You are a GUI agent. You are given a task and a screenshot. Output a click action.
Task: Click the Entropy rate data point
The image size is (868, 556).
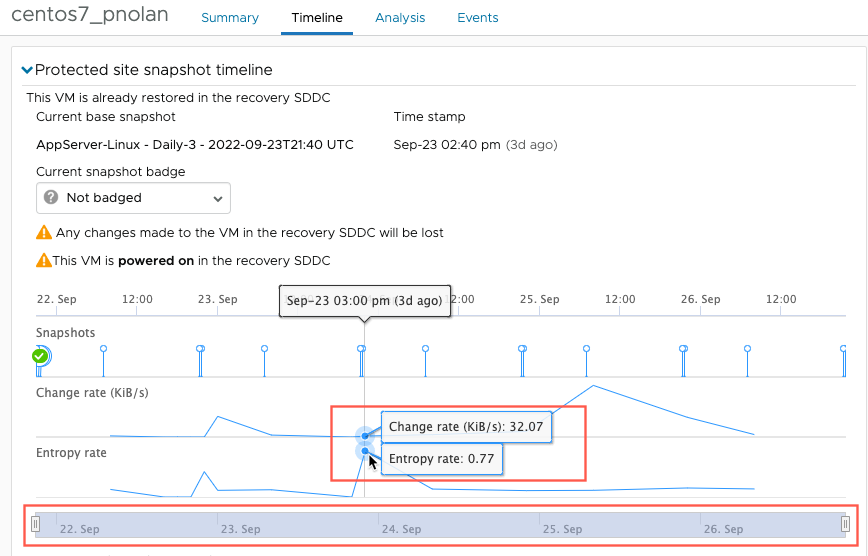pos(365,451)
